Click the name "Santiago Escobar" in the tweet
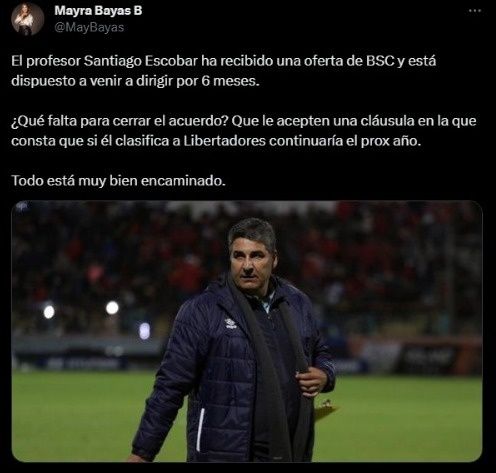 [x=140, y=61]
